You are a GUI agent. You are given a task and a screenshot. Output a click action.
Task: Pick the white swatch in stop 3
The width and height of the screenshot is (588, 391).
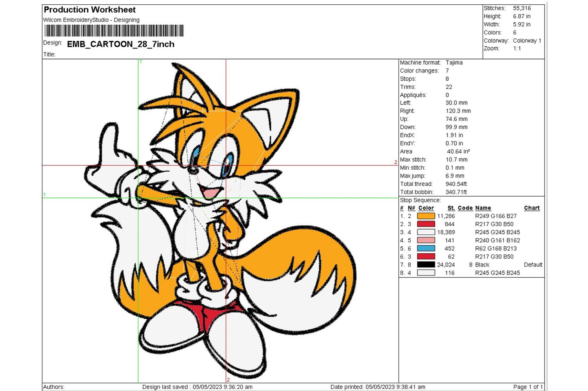point(426,232)
